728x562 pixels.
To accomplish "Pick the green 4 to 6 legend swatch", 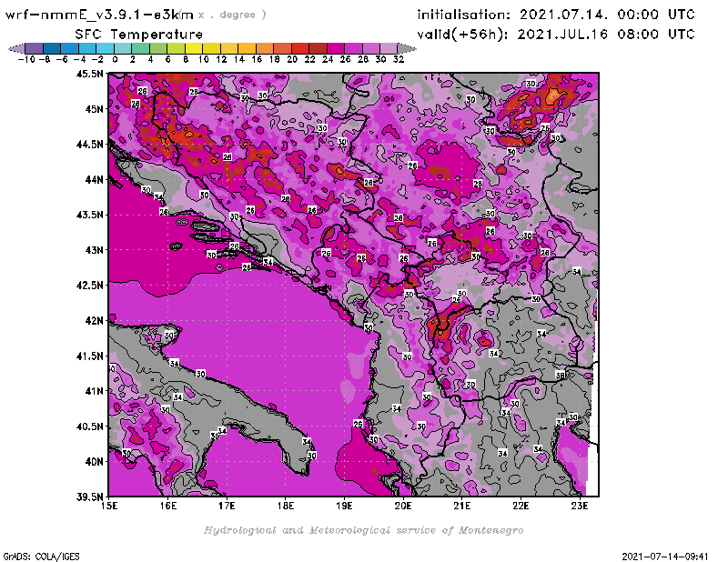I will pos(158,48).
